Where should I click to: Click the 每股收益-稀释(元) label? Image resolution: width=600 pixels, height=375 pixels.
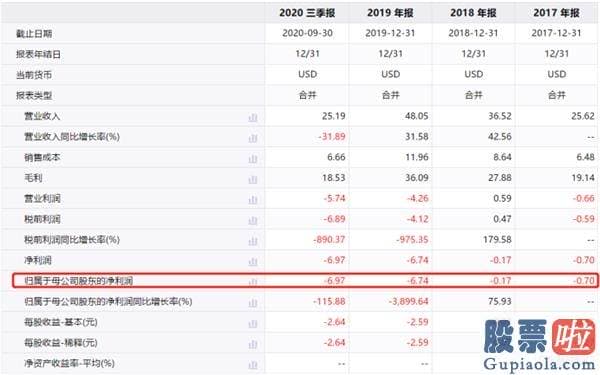coord(61,343)
